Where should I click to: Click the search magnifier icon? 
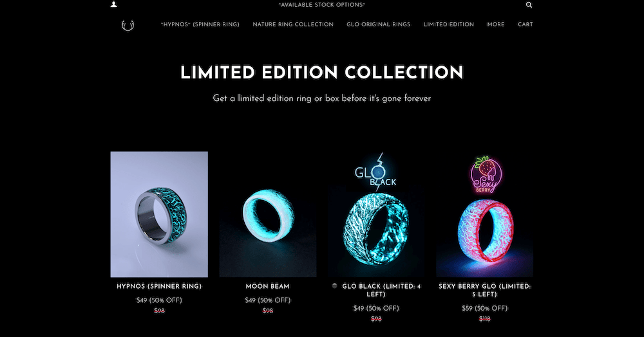pos(529,5)
